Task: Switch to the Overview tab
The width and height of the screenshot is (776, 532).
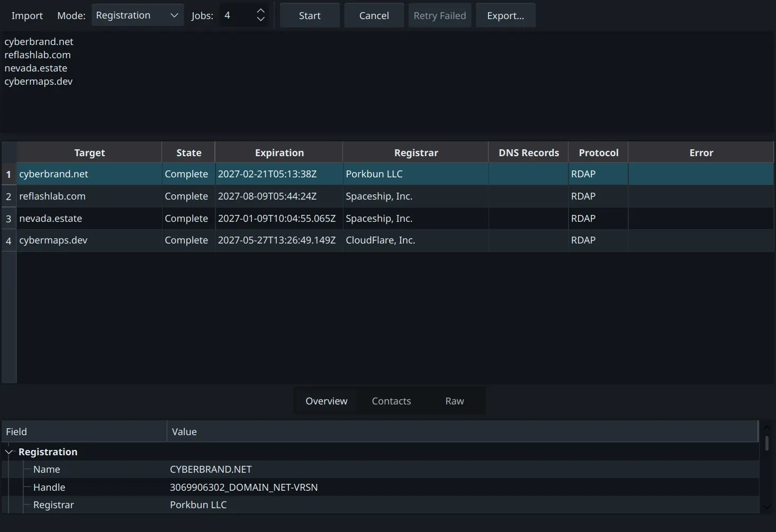Action: 326,401
